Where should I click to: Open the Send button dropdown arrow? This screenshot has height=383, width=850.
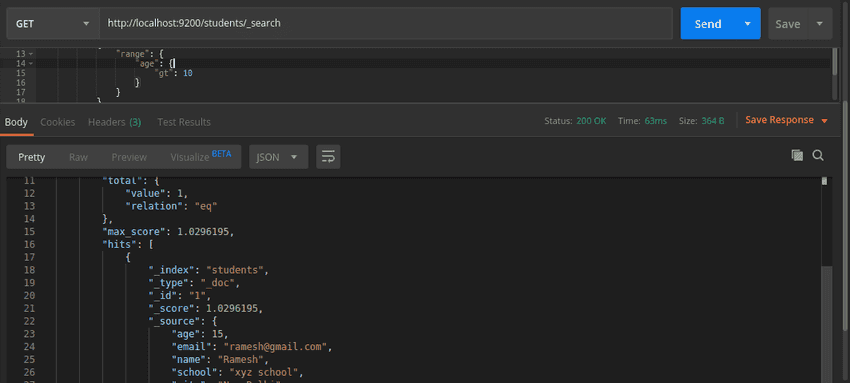[x=748, y=23]
